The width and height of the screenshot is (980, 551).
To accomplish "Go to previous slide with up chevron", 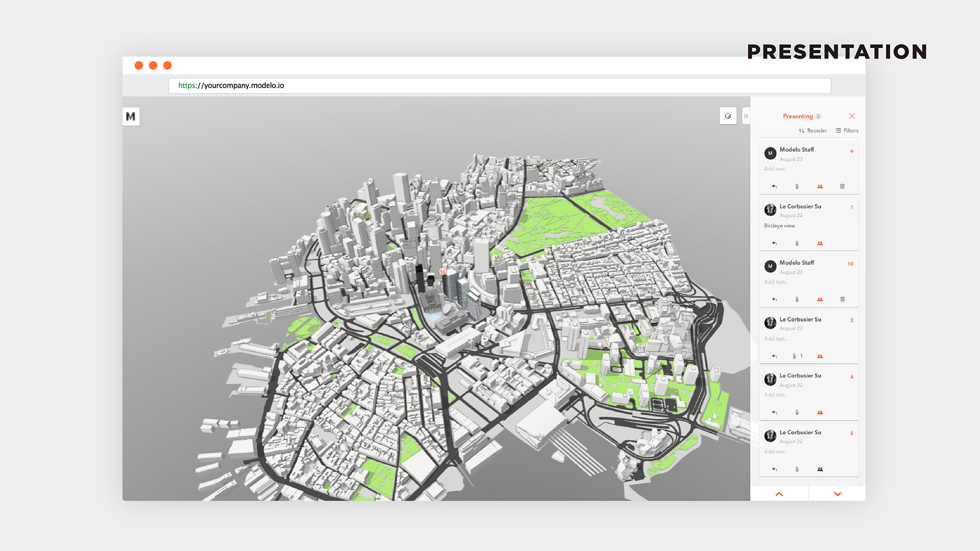I will [779, 494].
